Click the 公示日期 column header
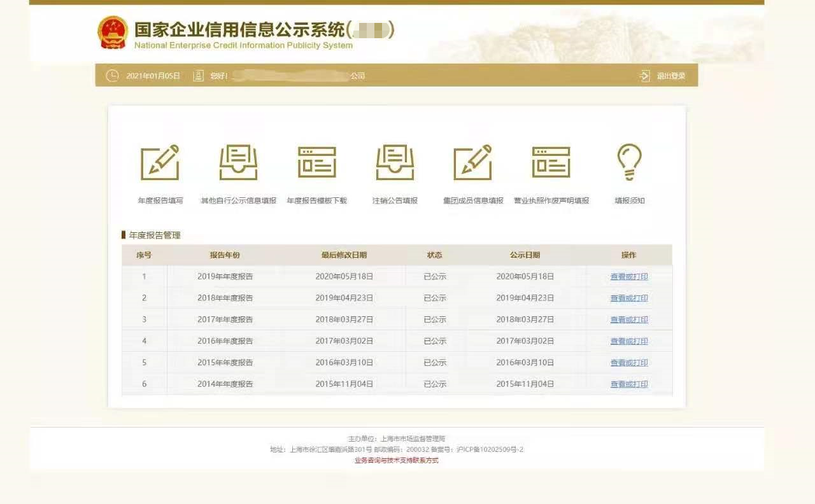The height and width of the screenshot is (504, 815). tap(525, 255)
